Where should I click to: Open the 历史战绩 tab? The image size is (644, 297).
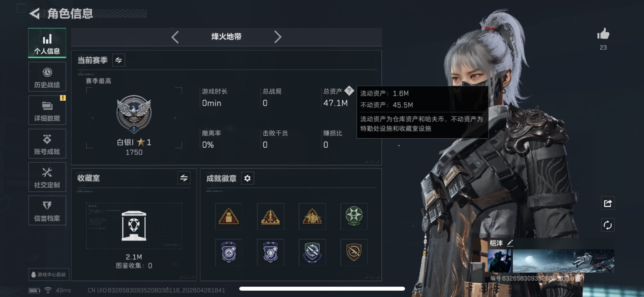click(47, 77)
